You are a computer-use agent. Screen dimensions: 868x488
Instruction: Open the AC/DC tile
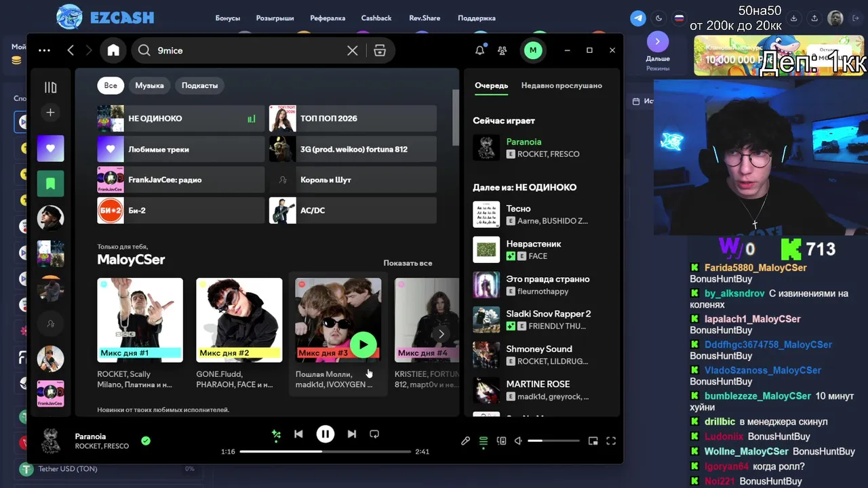tap(353, 210)
